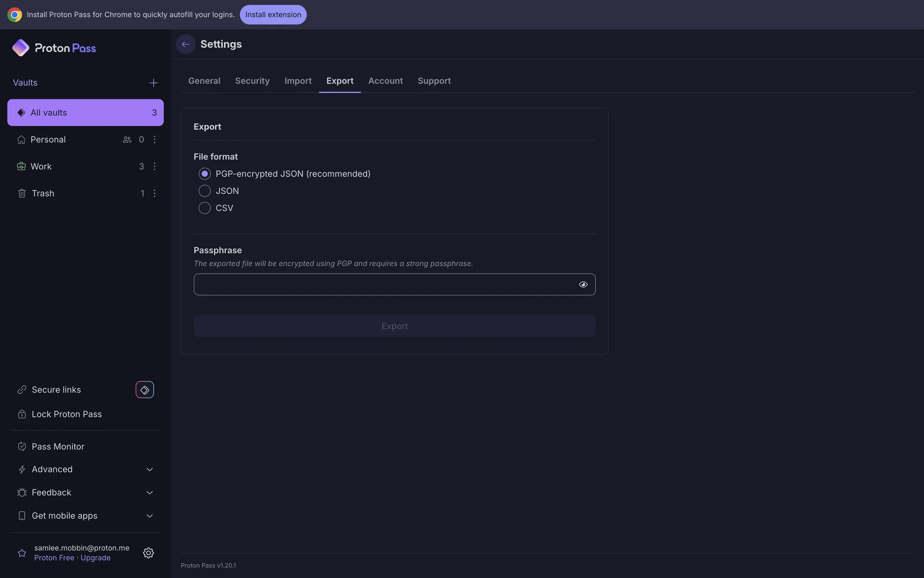
Task: Reveal passphrase with eye icon
Action: (583, 285)
